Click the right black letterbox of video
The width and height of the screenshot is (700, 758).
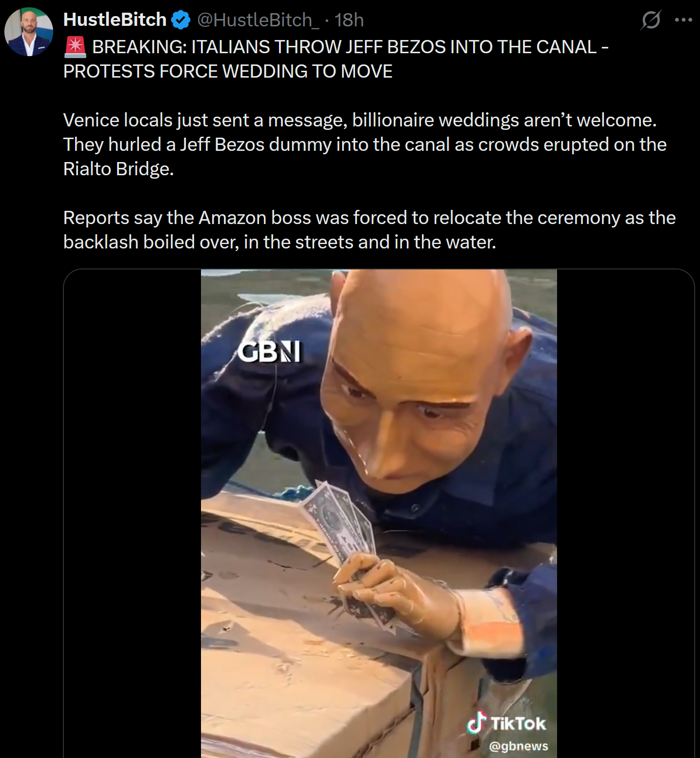tap(625, 513)
